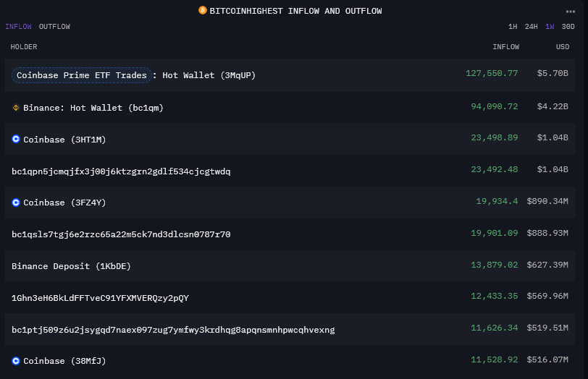Click inflow value 11,528.92
Image resolution: width=588 pixels, height=379 pixels.
(495, 360)
